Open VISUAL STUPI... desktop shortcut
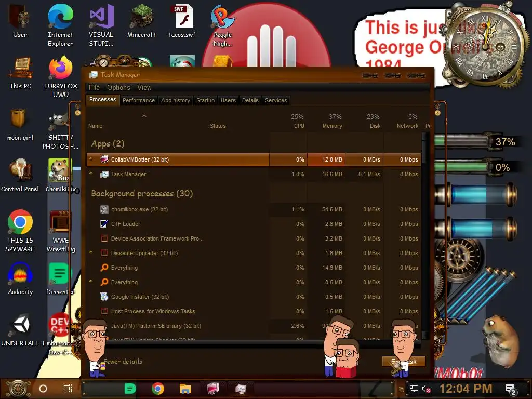 pyautogui.click(x=101, y=25)
